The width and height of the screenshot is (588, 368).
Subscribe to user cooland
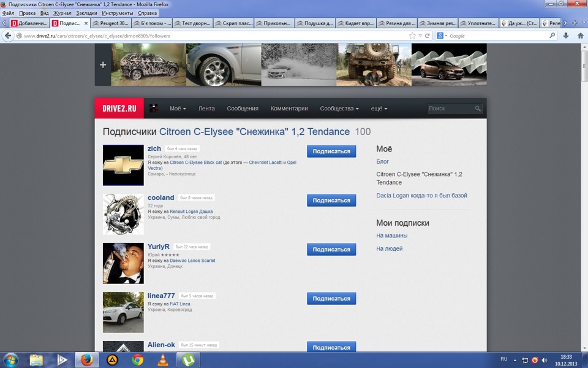click(331, 200)
